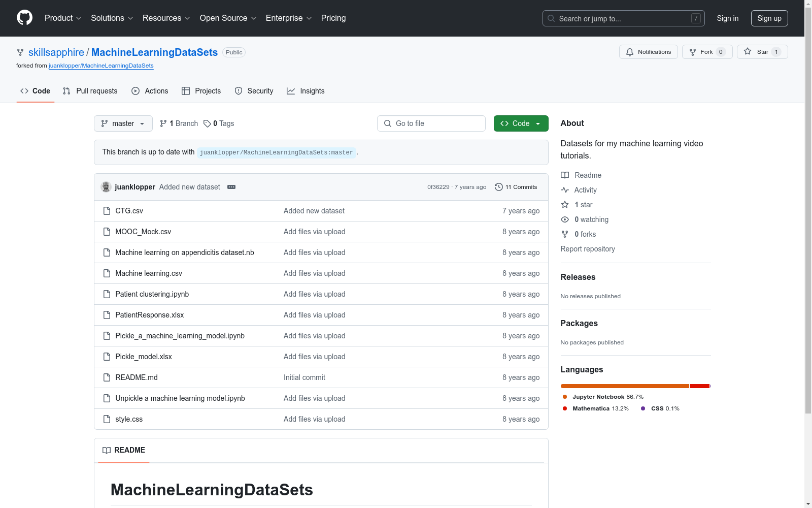812x508 pixels.
Task: Open the green Code dropdown
Action: [x=521, y=123]
